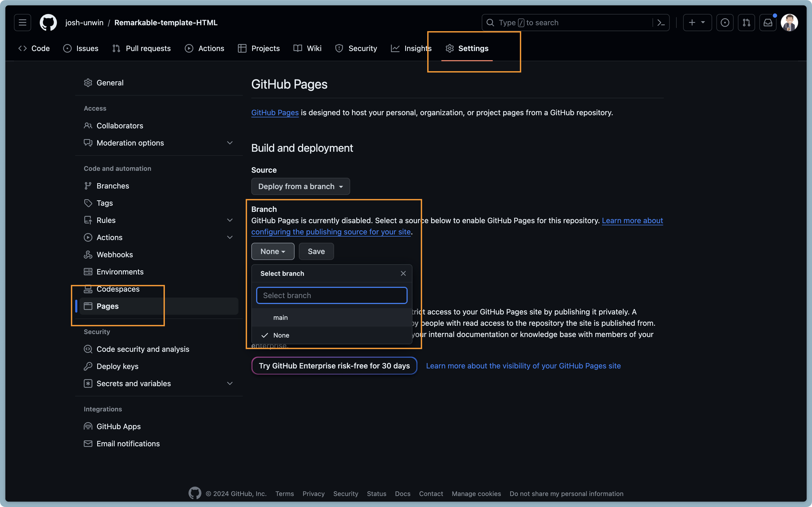Expand Moderation options chevron

point(230,143)
